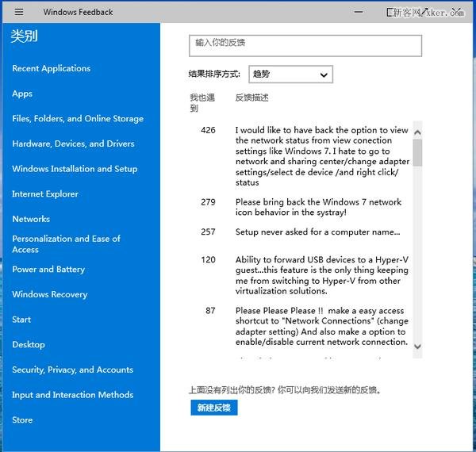This screenshot has width=476, height=452.
Task: Click the 257 vote count
Action: [x=208, y=232]
